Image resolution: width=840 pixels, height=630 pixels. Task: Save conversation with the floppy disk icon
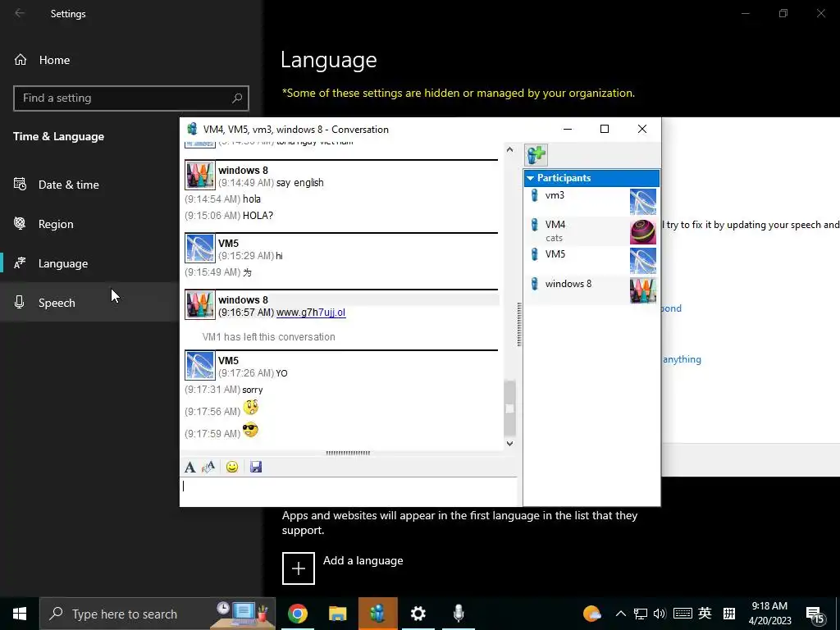(256, 467)
